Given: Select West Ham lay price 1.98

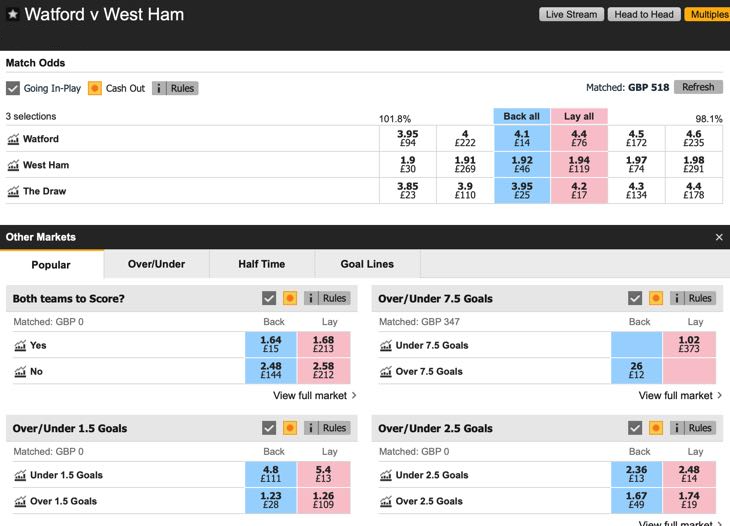Looking at the screenshot, I should click(694, 164).
